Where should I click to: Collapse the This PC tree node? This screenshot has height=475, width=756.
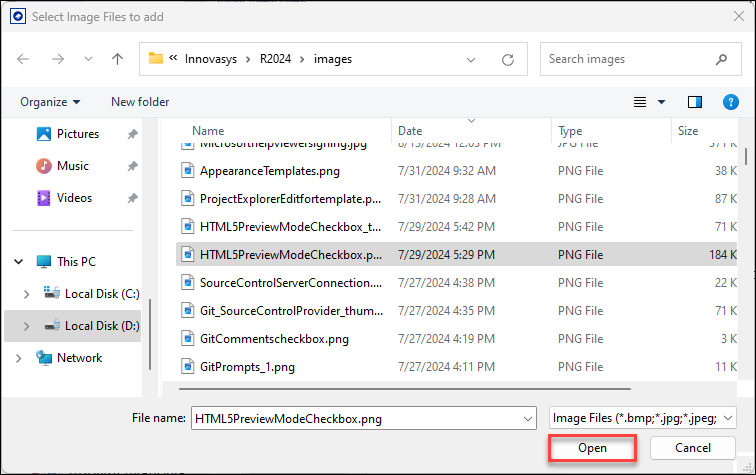click(x=19, y=262)
